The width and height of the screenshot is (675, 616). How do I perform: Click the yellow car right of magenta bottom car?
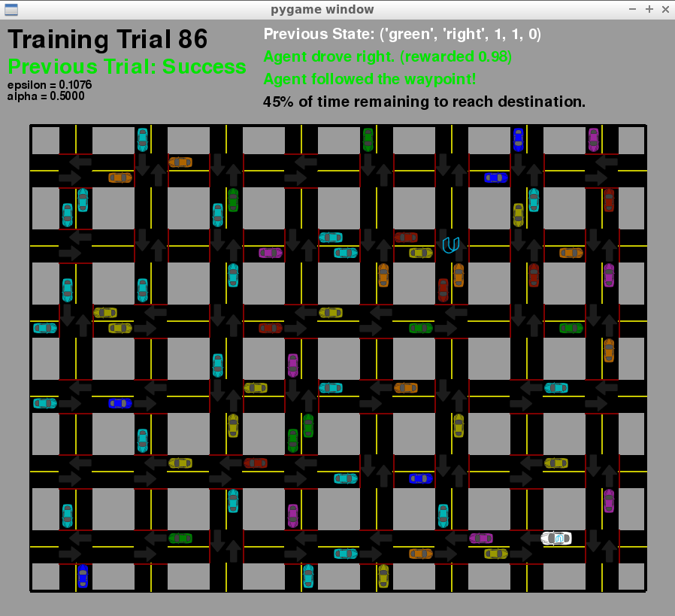click(x=496, y=554)
